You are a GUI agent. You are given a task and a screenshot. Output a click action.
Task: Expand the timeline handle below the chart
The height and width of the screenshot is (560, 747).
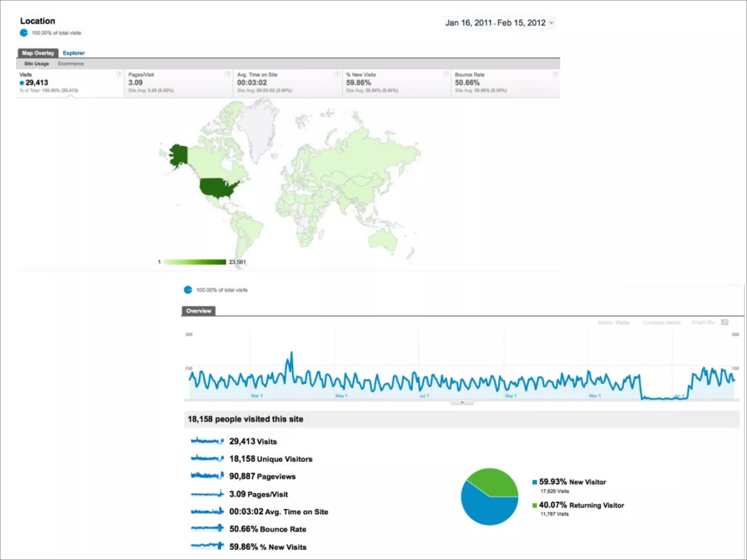(462, 402)
